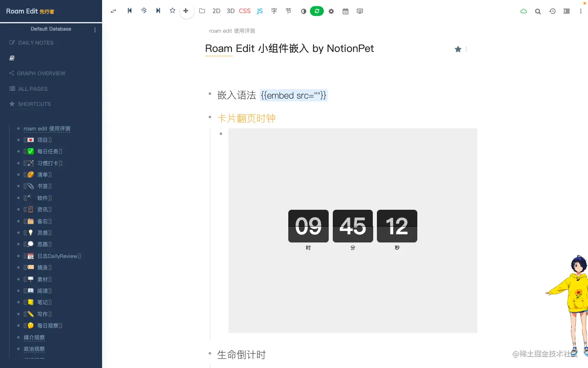588x368 pixels.
Task: Open top-right vertical dots menu
Action: click(581, 11)
